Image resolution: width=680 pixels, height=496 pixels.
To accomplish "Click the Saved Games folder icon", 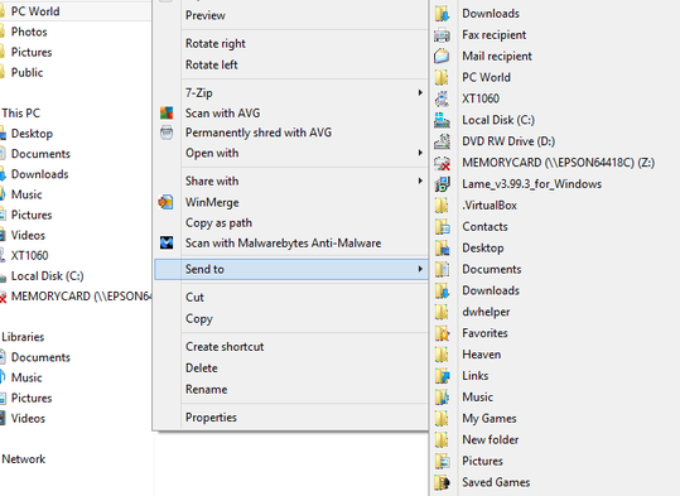I will pos(442,482).
